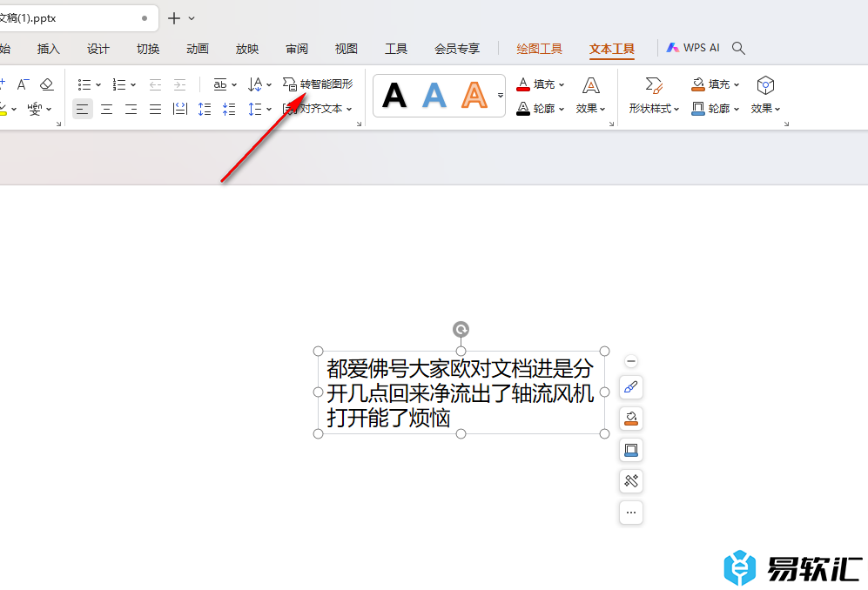
Task: Collapse the floating toolbar with minus button
Action: [x=631, y=361]
